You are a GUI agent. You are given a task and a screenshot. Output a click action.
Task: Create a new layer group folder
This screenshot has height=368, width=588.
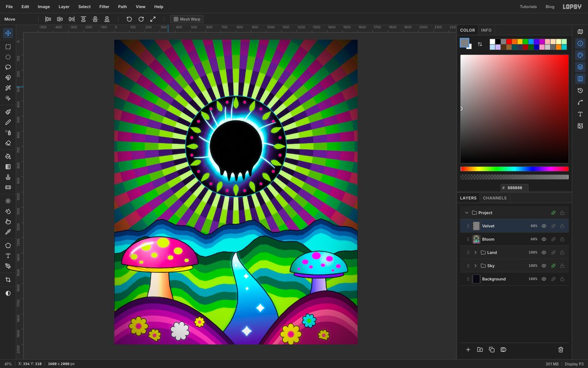pos(480,349)
